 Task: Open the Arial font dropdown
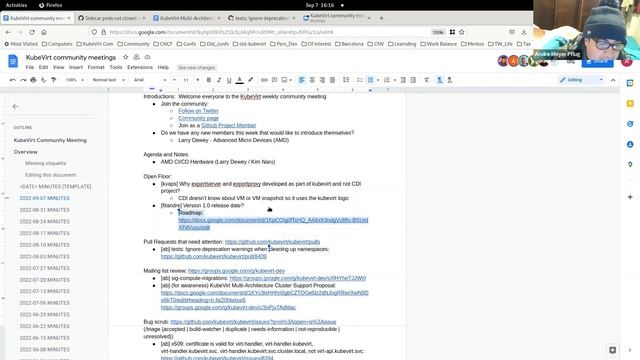point(150,80)
